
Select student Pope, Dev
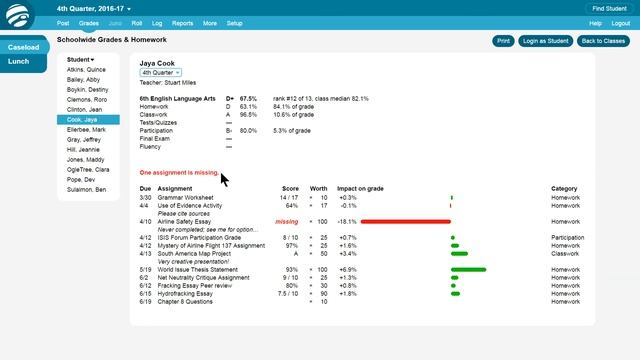pyautogui.click(x=81, y=180)
